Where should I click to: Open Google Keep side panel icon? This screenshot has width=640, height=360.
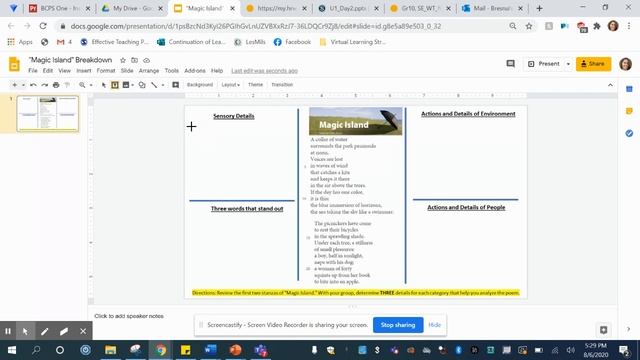point(629,111)
